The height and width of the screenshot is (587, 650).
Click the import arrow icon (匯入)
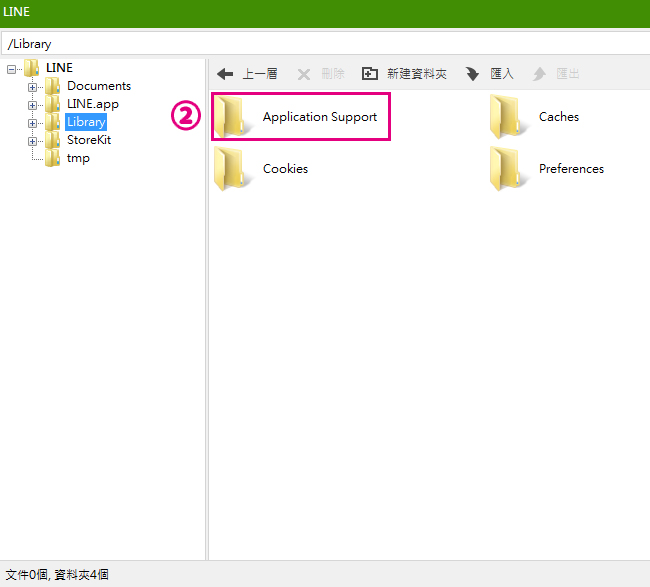click(x=472, y=74)
